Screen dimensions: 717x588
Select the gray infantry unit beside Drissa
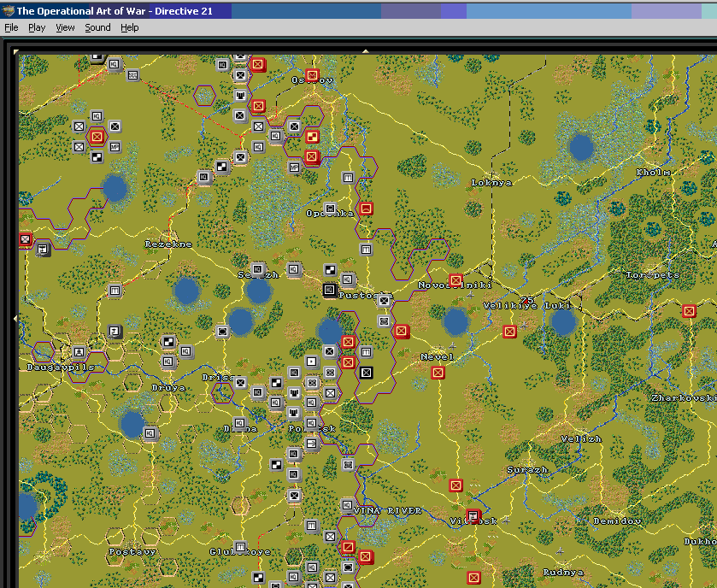(x=240, y=383)
